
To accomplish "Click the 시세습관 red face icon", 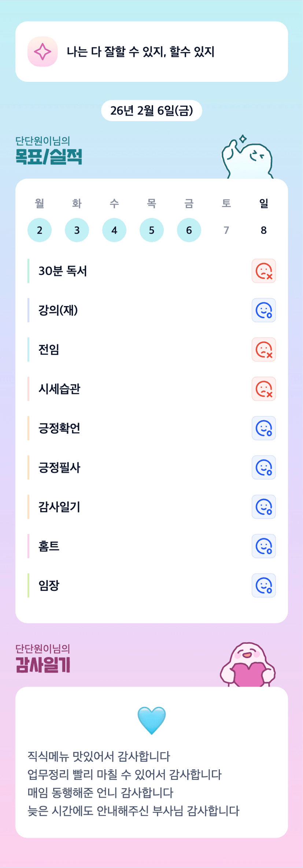I will click(x=263, y=389).
